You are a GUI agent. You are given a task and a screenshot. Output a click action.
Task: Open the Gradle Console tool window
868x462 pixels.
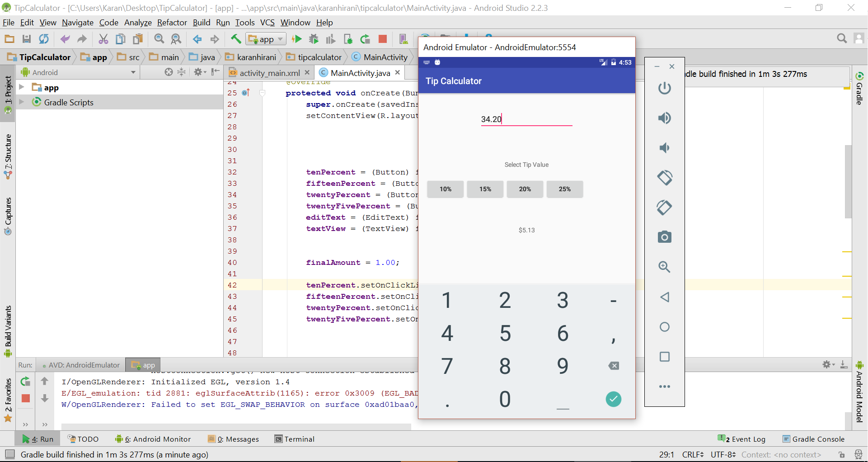click(x=813, y=439)
